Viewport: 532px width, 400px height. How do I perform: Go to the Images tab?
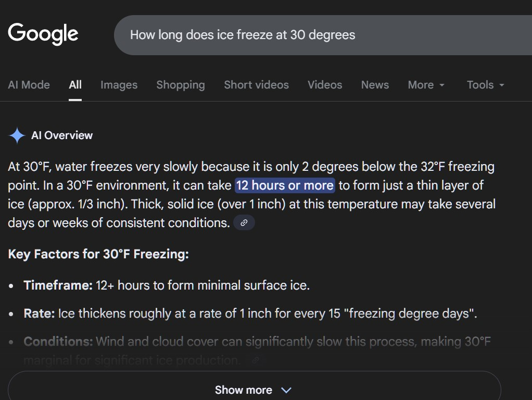point(119,85)
